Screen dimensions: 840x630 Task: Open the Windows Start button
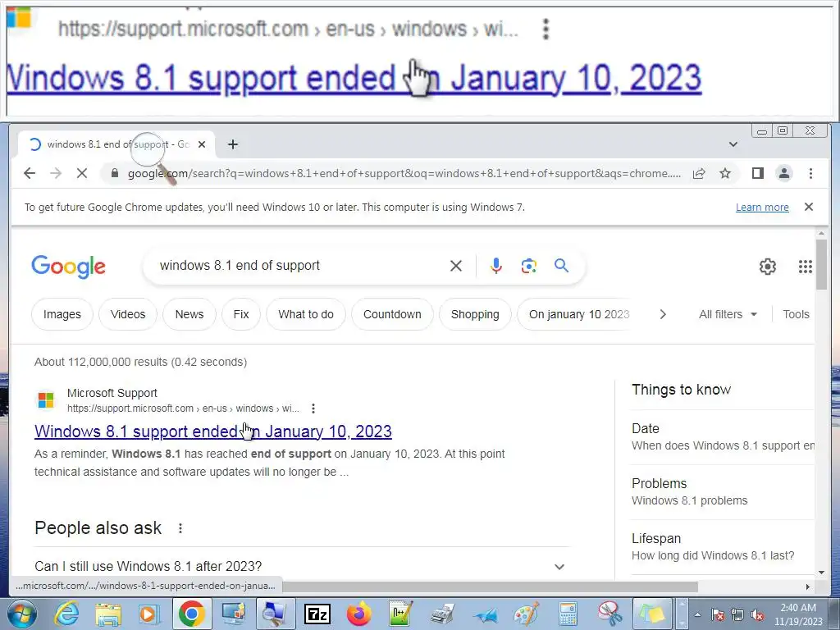(22, 614)
